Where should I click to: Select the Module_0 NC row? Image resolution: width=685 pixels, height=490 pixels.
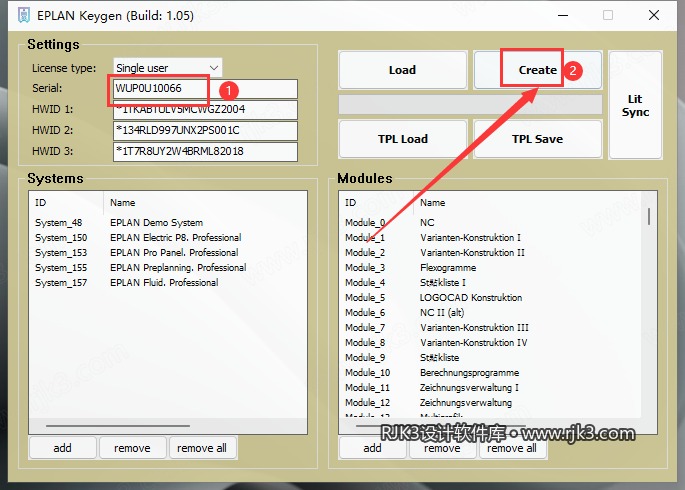(490, 223)
